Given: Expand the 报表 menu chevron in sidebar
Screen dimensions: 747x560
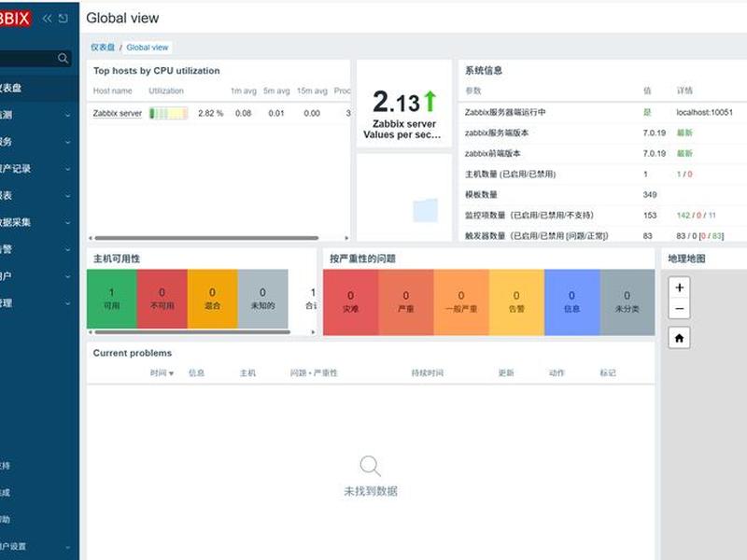Looking at the screenshot, I should [x=67, y=196].
